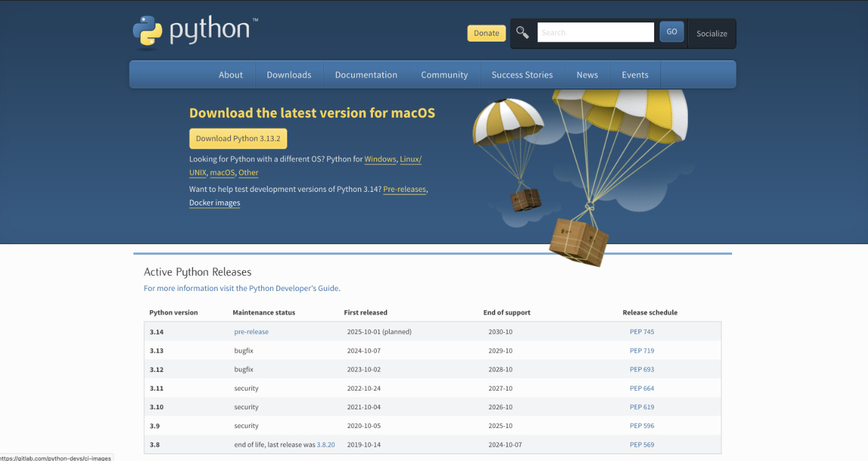The image size is (868, 461).
Task: Open the Documentation menu
Action: click(x=366, y=75)
